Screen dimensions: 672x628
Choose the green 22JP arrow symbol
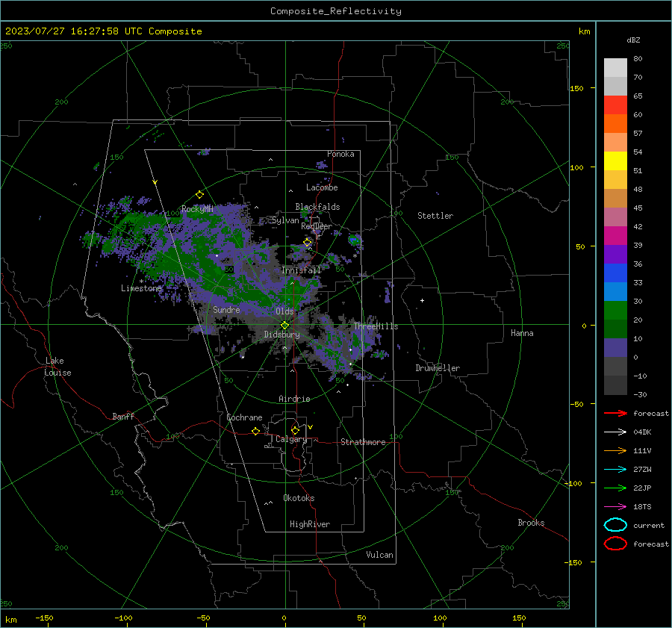pos(615,488)
